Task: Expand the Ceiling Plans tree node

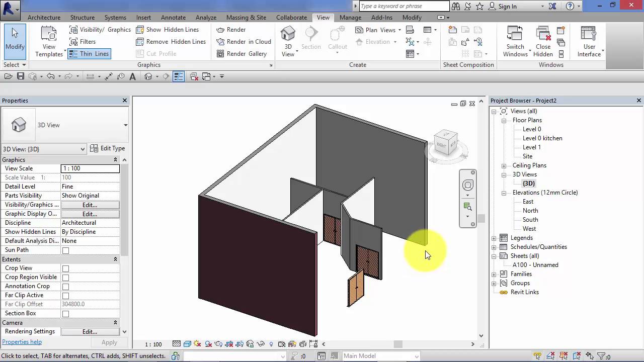Action: [504, 166]
